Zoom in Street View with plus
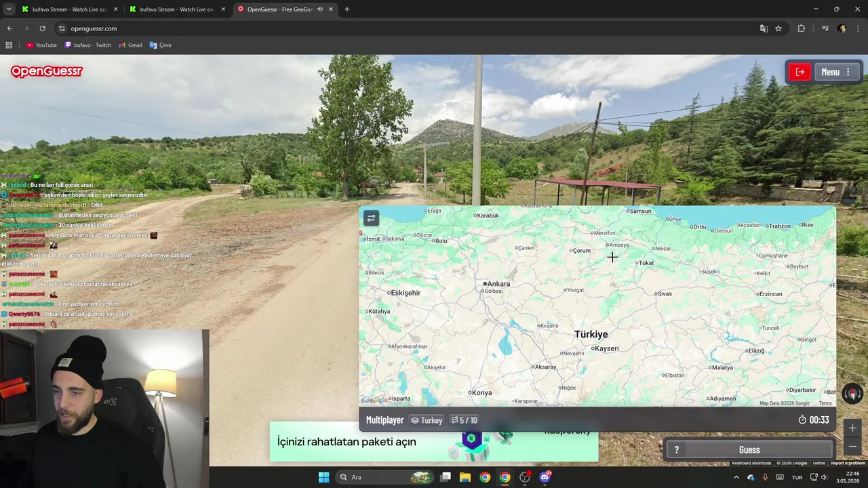Image resolution: width=868 pixels, height=488 pixels. click(x=852, y=428)
